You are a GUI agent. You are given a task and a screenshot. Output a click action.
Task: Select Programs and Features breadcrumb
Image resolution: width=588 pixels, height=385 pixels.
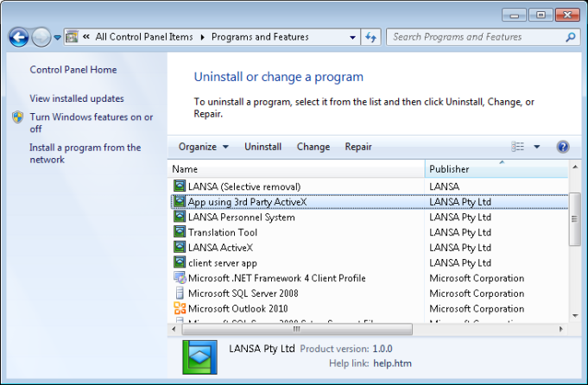(260, 37)
